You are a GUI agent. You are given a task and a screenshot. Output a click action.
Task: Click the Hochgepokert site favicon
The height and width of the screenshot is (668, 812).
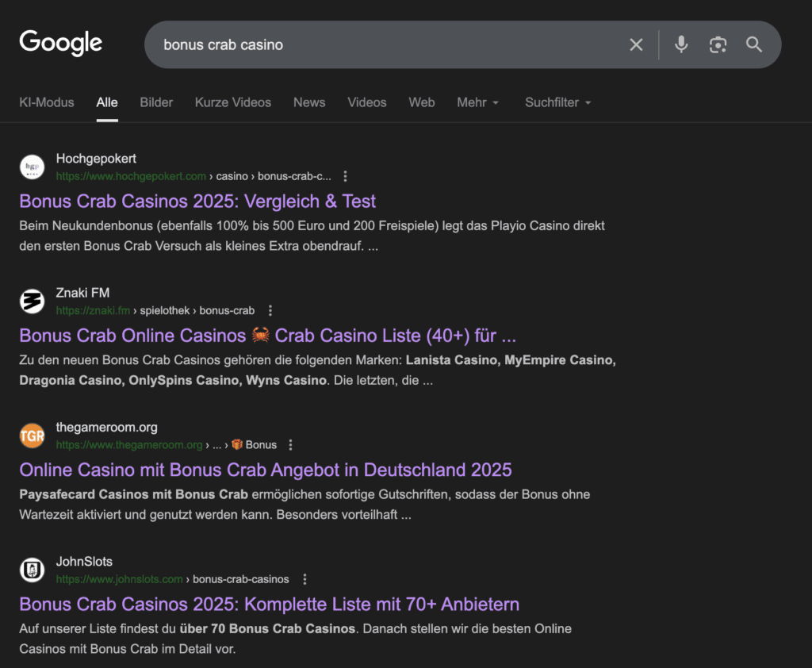click(x=32, y=167)
